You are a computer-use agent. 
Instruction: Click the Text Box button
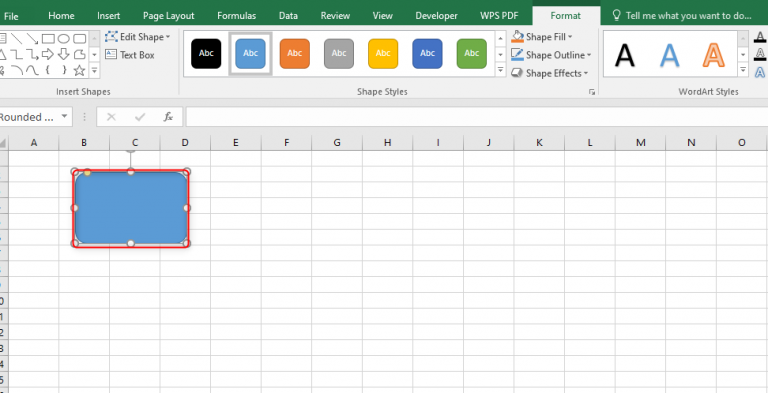point(130,55)
